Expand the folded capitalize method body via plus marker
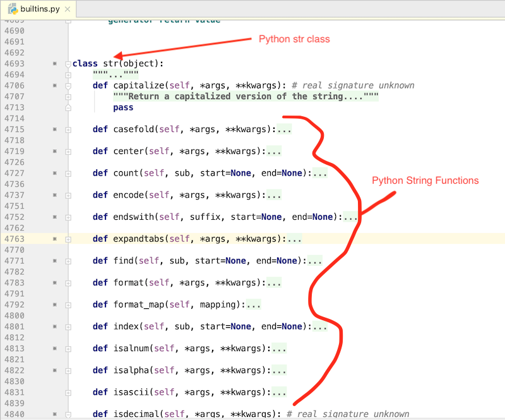505x420 pixels. tap(67, 96)
